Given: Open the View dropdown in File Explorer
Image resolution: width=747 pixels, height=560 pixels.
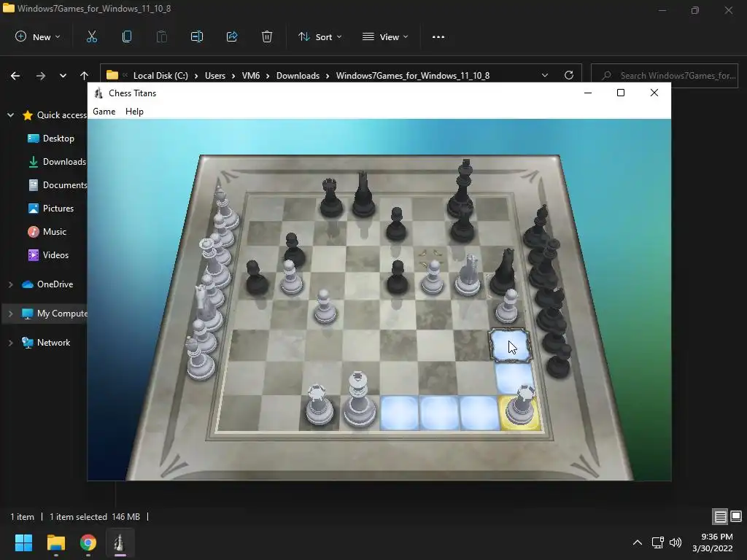Looking at the screenshot, I should coord(385,36).
